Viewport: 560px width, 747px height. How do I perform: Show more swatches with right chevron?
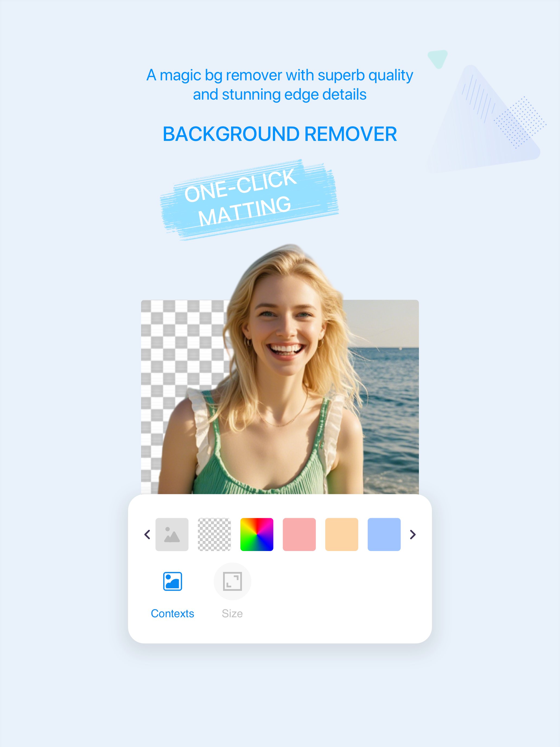click(x=412, y=534)
